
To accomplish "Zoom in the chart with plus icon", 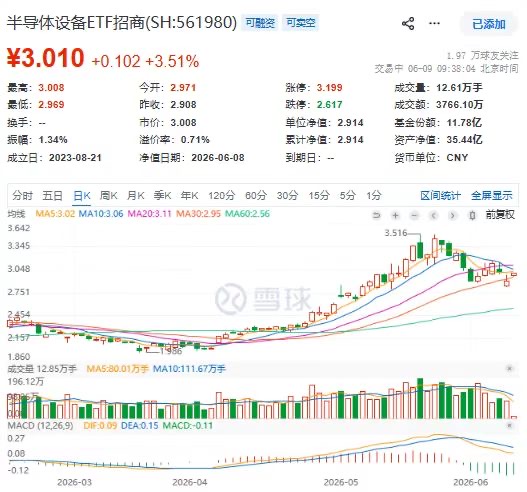I will (396, 215).
